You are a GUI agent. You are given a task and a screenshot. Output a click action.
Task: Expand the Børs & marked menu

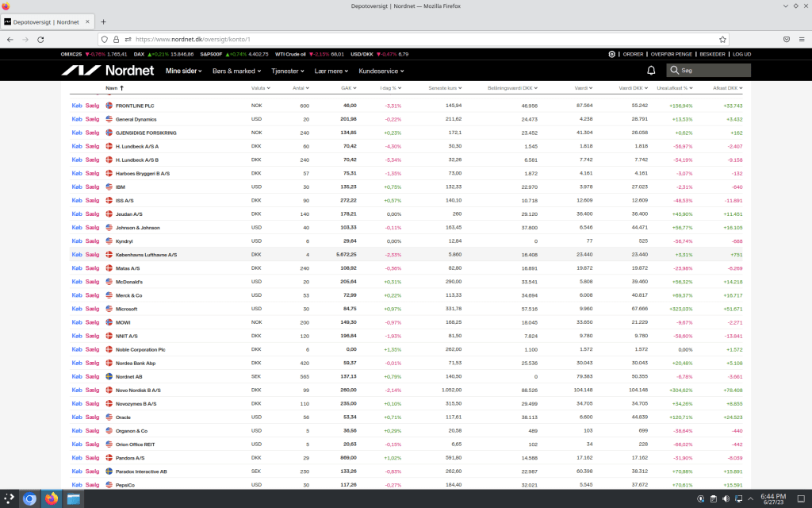pyautogui.click(x=236, y=71)
